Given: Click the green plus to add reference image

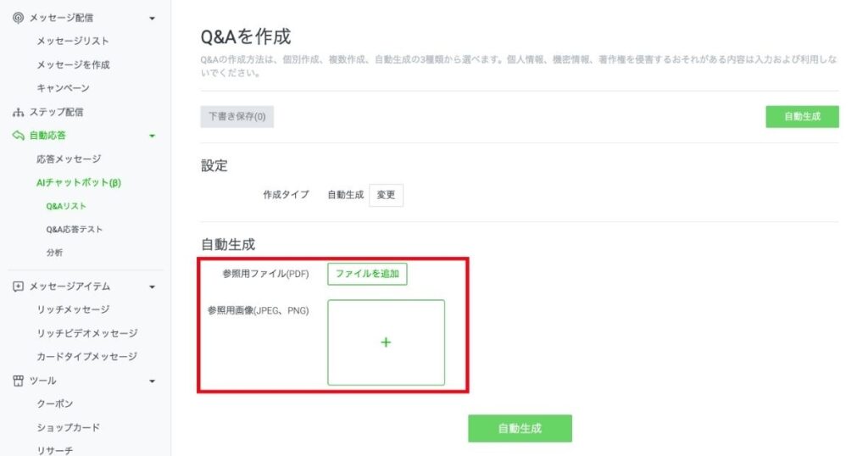Looking at the screenshot, I should click(x=386, y=342).
